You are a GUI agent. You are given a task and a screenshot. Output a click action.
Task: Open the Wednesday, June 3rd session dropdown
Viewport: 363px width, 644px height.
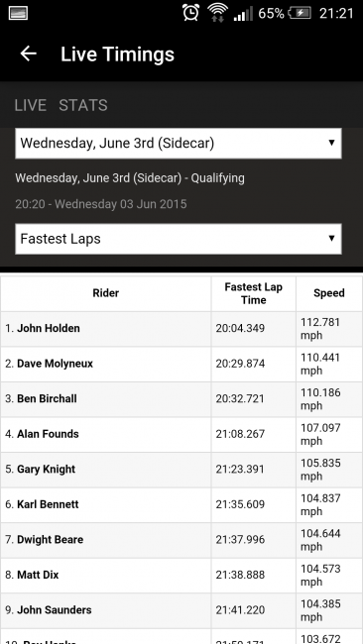coord(179,144)
